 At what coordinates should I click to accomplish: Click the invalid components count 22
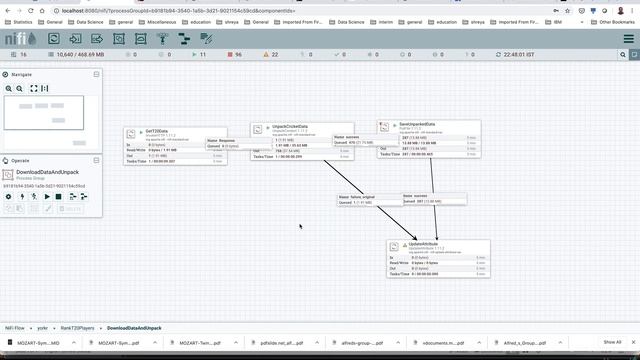(271, 54)
